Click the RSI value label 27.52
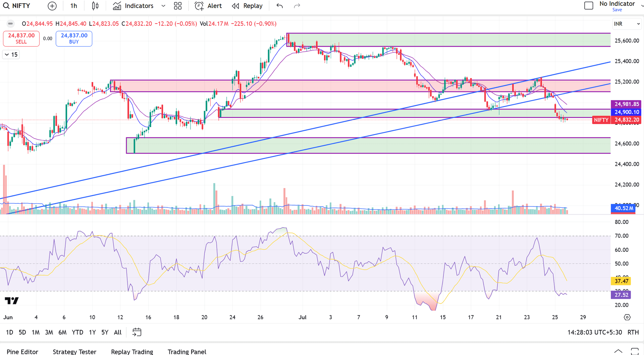Screen dimensions: 644x355 pyautogui.click(x=621, y=295)
